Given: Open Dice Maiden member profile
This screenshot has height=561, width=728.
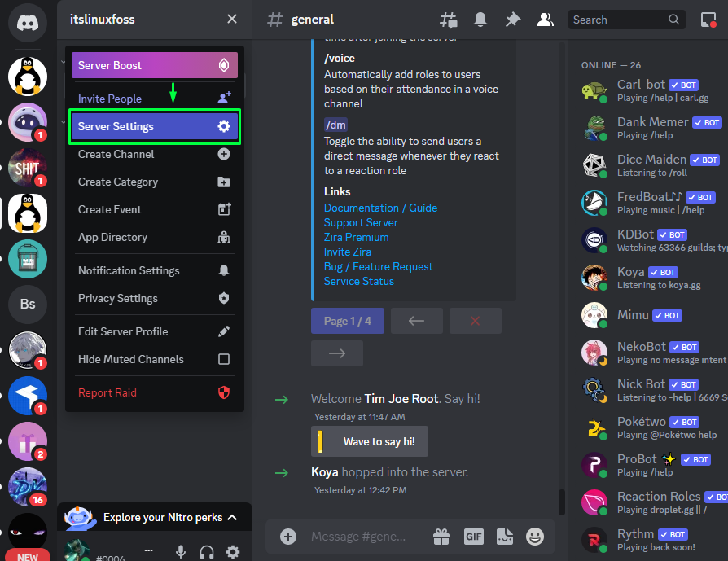Looking at the screenshot, I should tap(650, 165).
